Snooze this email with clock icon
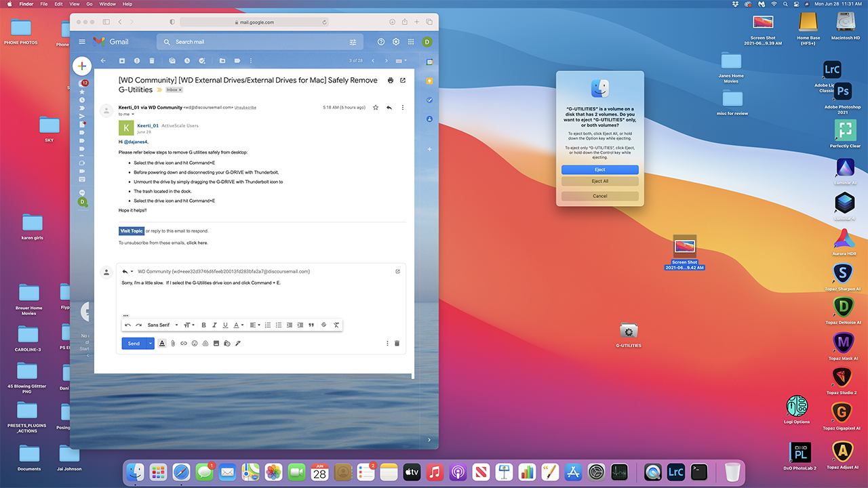This screenshot has height=488, width=868. coord(187,61)
